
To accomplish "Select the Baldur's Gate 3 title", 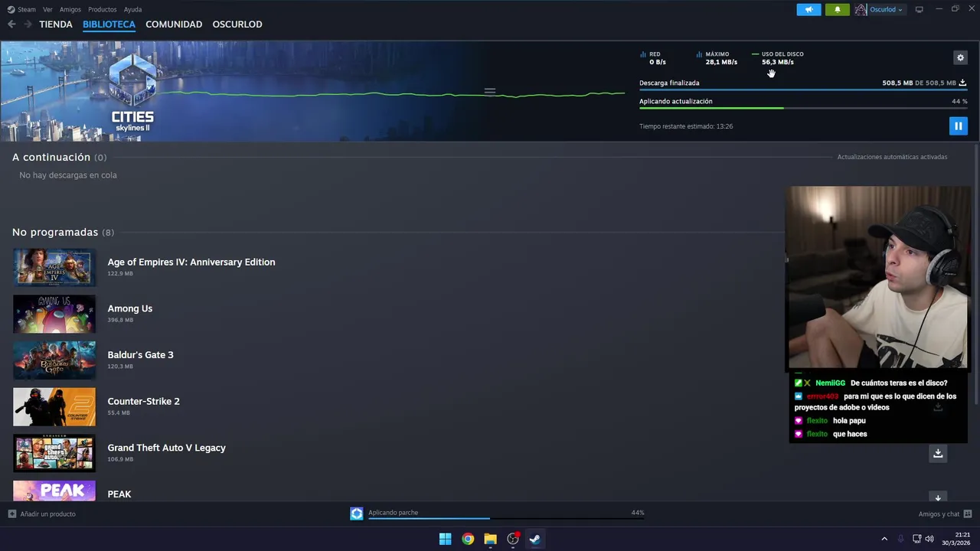I will [x=140, y=355].
